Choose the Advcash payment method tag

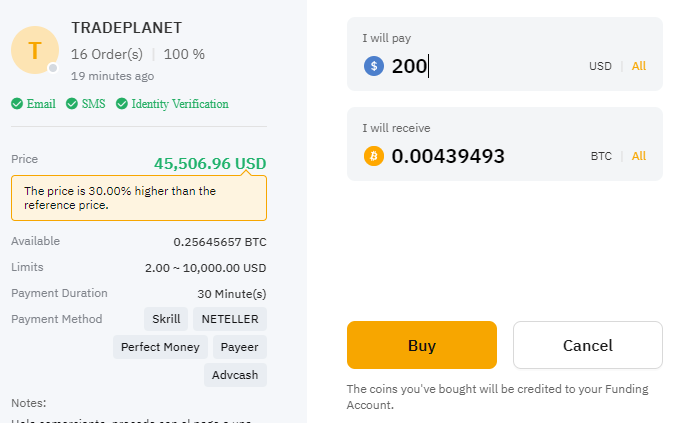(235, 375)
